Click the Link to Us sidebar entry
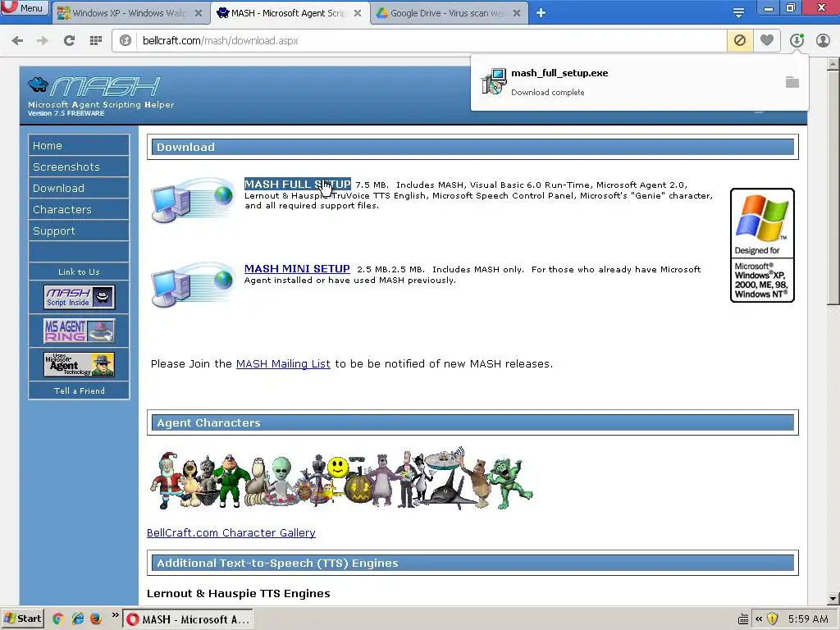The height and width of the screenshot is (630, 840). click(79, 272)
